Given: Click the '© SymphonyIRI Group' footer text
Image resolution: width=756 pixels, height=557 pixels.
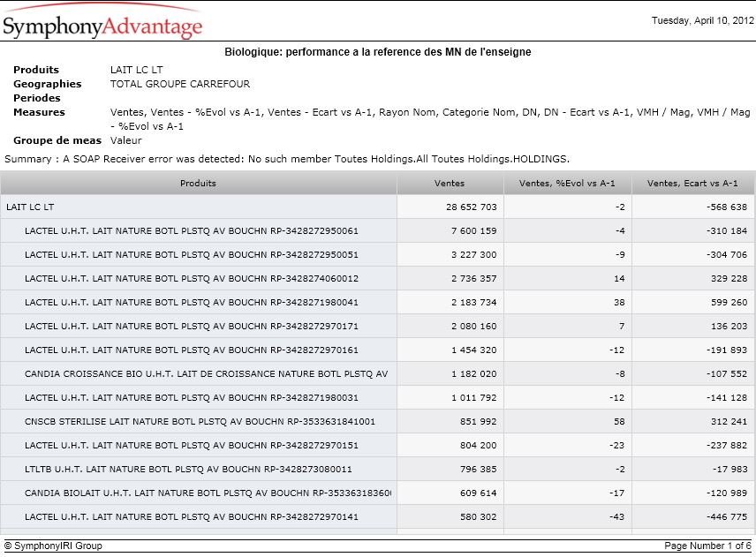Looking at the screenshot, I should pyautogui.click(x=53, y=546).
